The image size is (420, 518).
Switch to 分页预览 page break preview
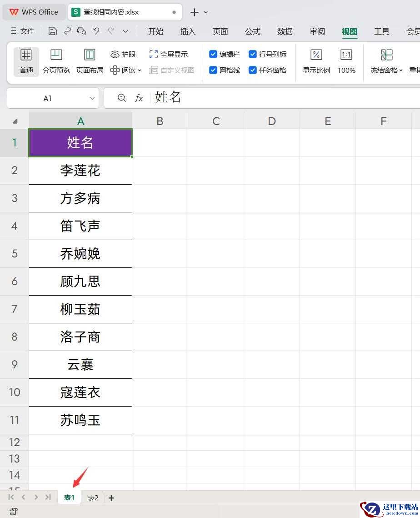click(x=56, y=61)
